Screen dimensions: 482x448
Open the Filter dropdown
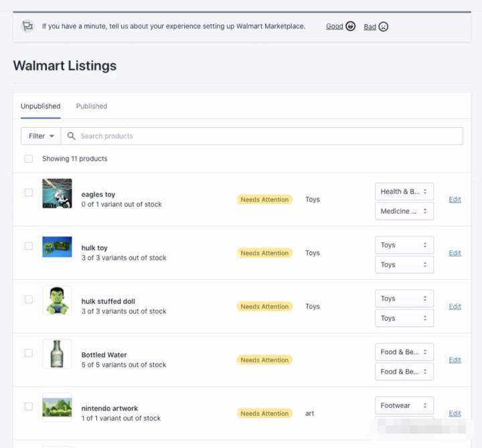coord(41,136)
